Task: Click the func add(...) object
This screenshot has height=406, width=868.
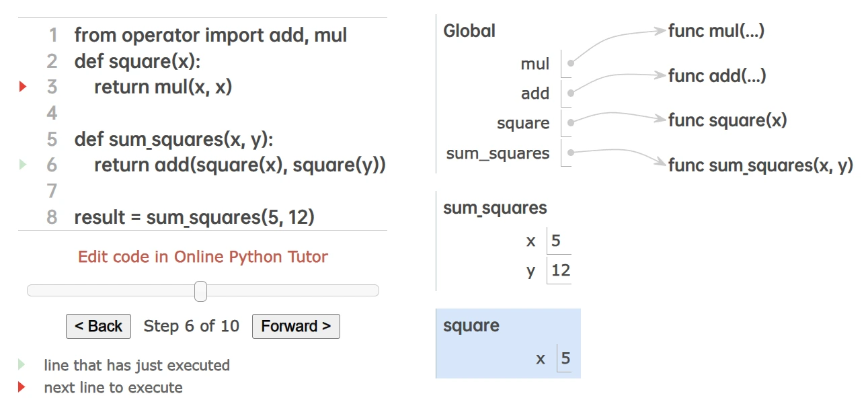Action: point(717,75)
